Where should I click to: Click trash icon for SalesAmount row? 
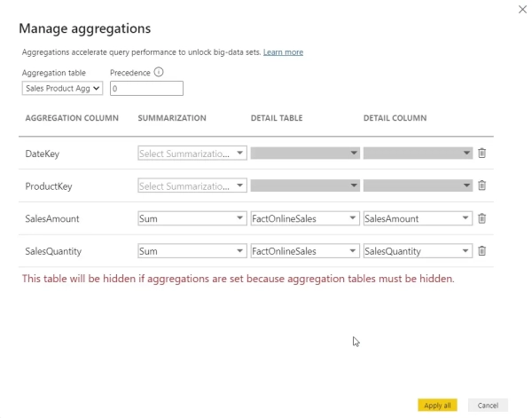pos(482,218)
